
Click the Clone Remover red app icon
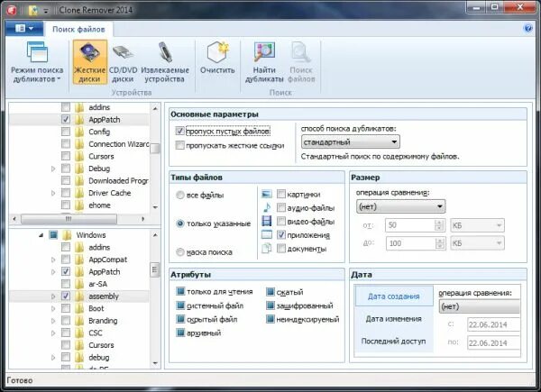pos(12,10)
